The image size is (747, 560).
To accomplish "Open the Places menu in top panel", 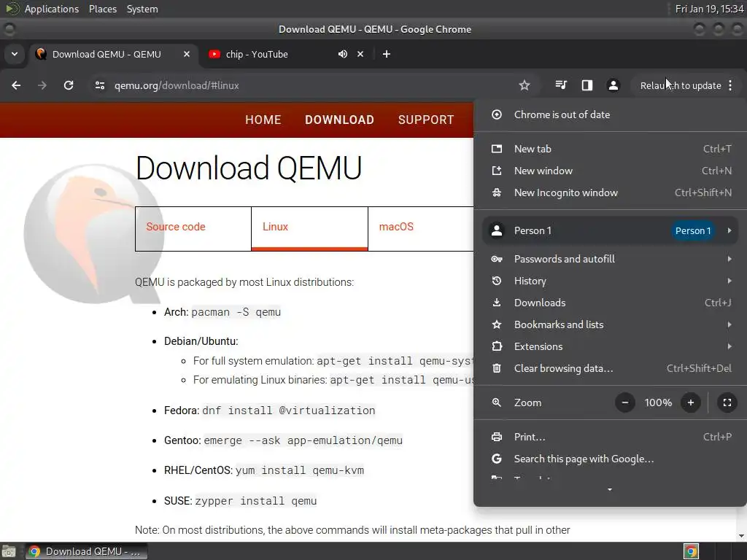I will 103,9.
